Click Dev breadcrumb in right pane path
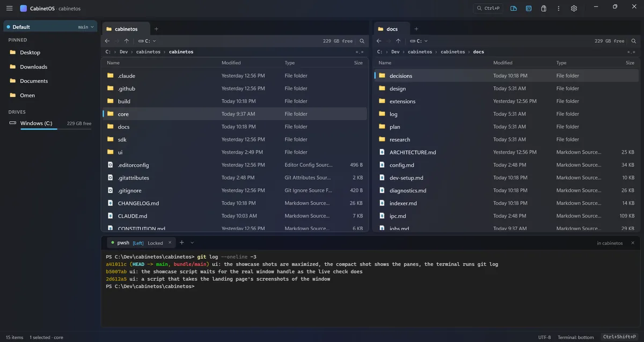Image resolution: width=644 pixels, height=342 pixels. 396,52
